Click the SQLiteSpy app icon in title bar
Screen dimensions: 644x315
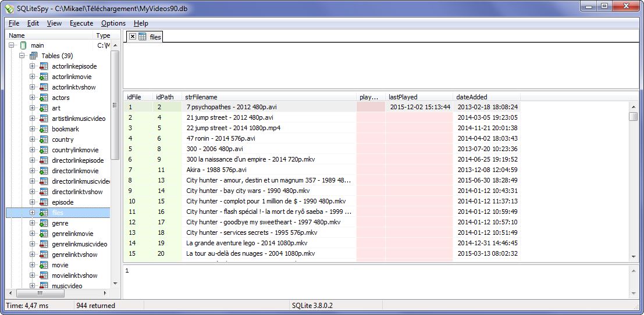(9, 9)
